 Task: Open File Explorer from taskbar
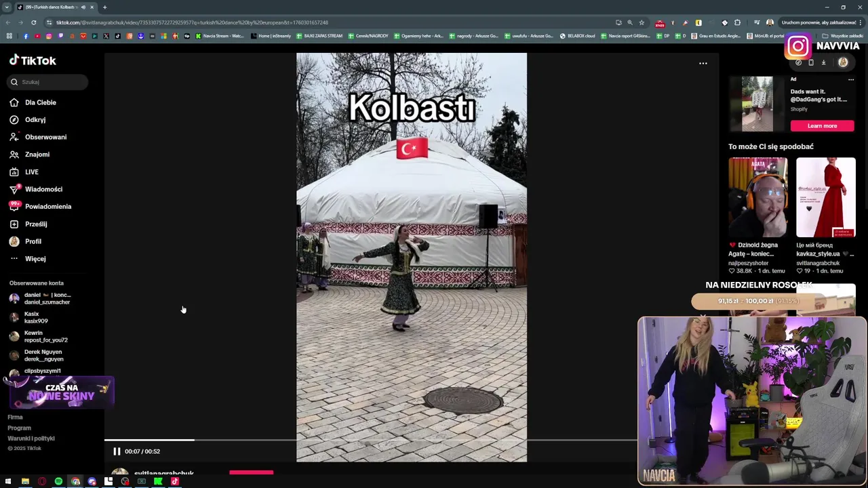[x=25, y=482]
